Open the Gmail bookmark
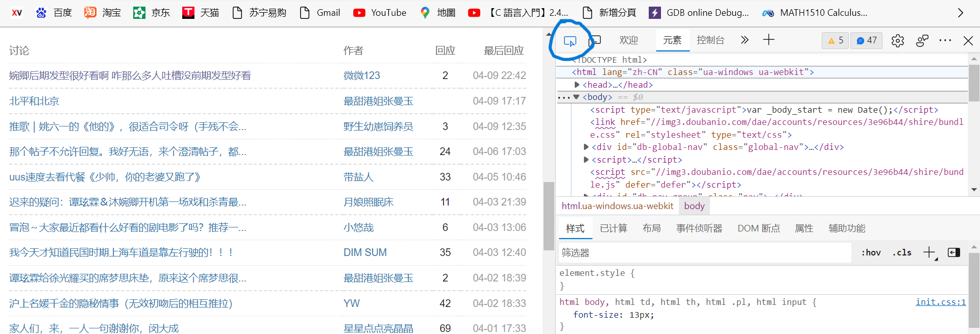Viewport: 980px width, 334px height. pyautogui.click(x=320, y=13)
